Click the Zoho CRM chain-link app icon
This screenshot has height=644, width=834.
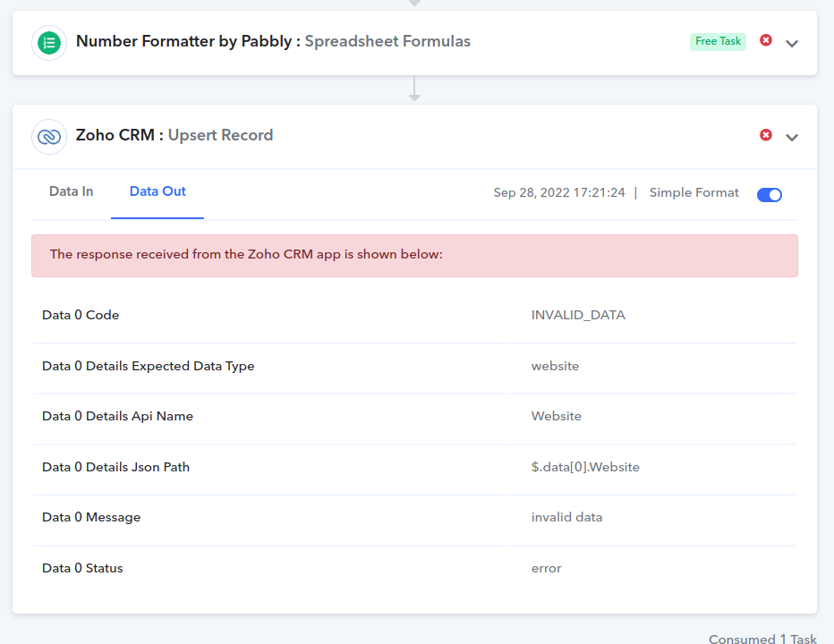tap(49, 137)
